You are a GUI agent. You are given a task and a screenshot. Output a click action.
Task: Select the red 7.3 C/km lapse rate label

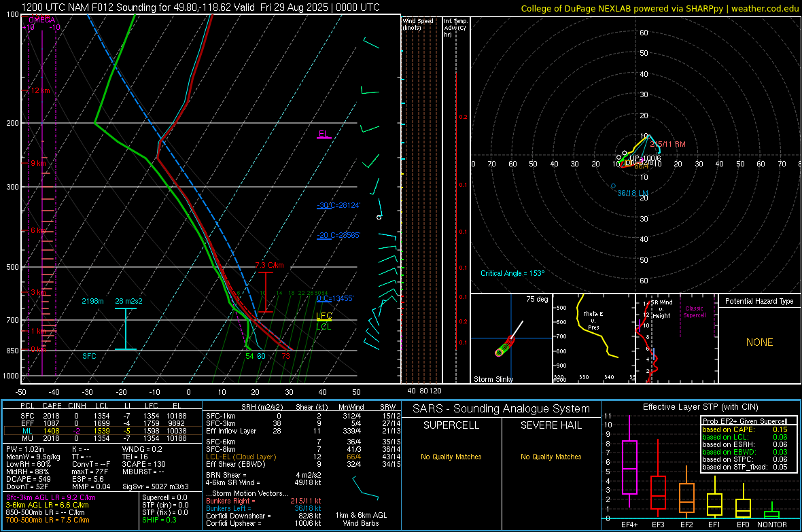tap(269, 265)
